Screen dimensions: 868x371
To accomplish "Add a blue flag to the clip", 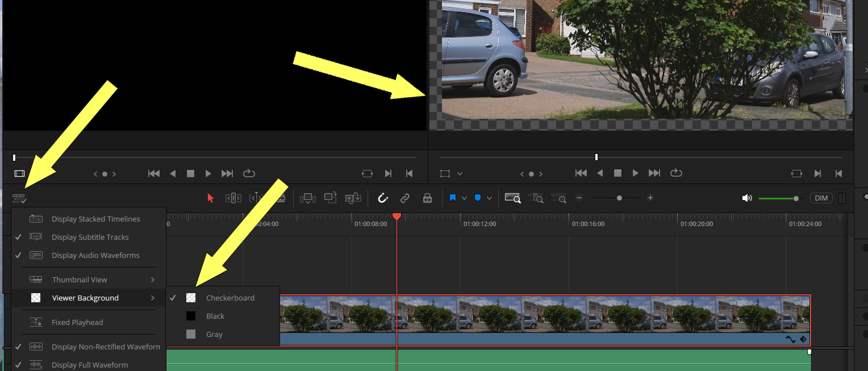I will tap(453, 198).
